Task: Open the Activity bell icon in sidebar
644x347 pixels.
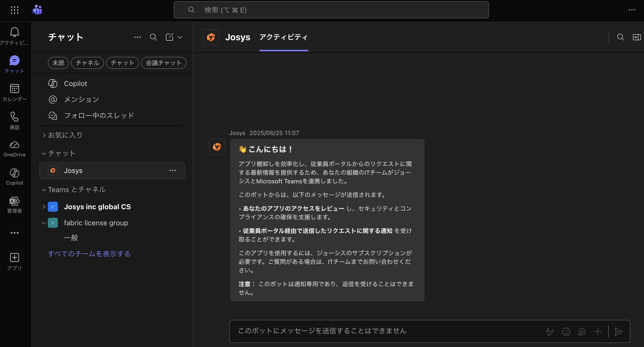Action: coord(14,32)
